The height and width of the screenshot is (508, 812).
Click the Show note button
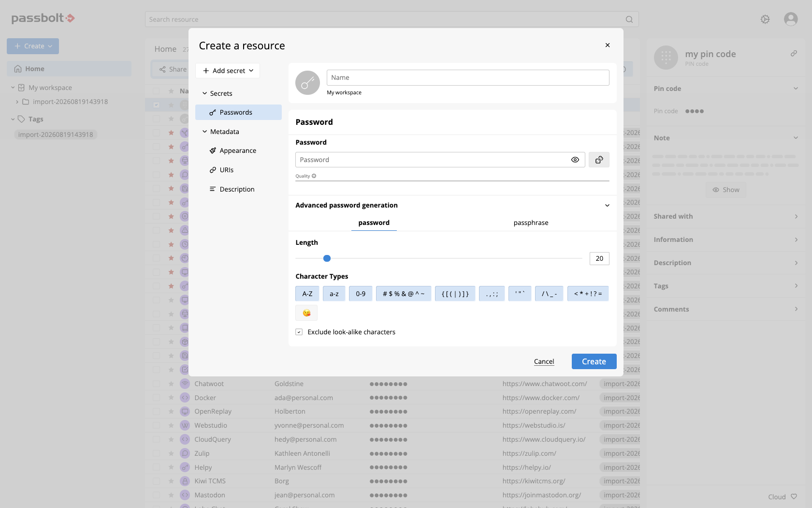click(726, 190)
